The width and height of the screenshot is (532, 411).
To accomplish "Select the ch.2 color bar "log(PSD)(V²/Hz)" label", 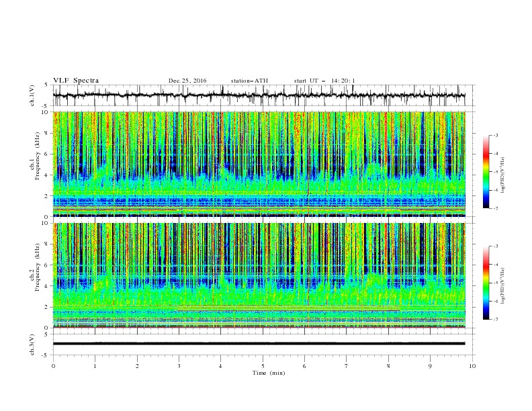I will (x=503, y=285).
